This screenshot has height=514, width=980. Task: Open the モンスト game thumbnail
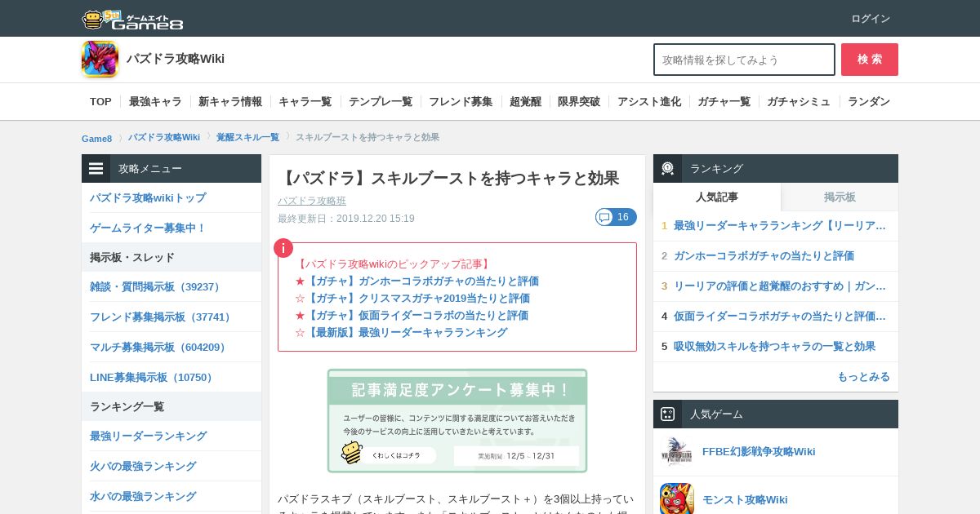(677, 498)
